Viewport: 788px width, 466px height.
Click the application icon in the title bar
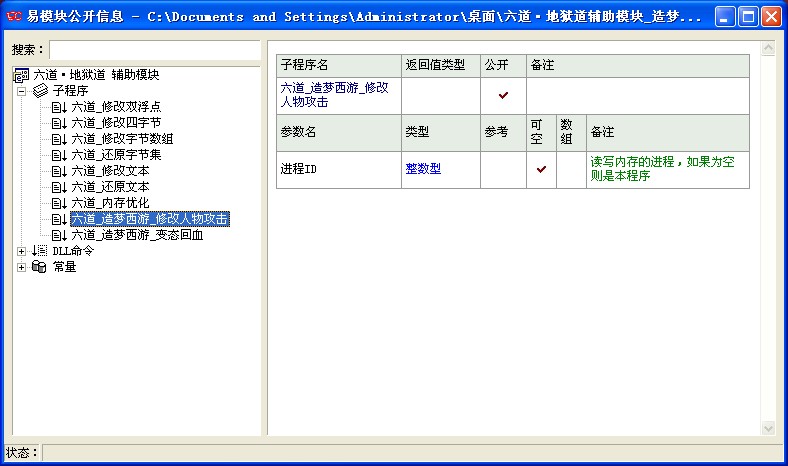(14, 16)
